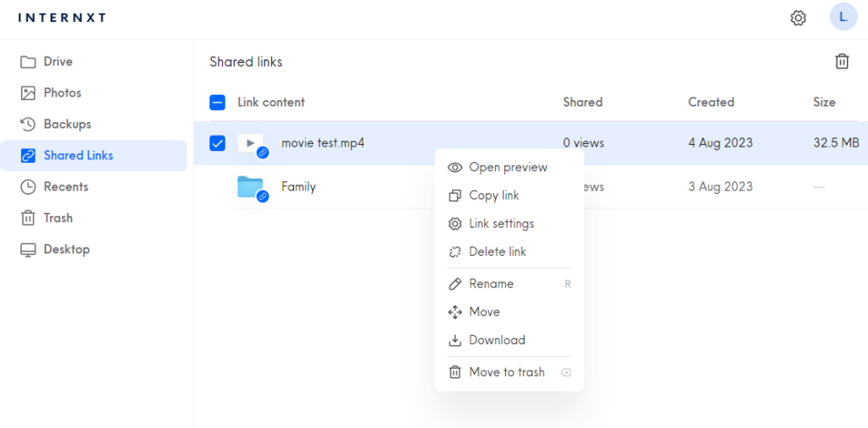Open Photos in the sidebar
The image size is (868, 428).
coord(62,92)
